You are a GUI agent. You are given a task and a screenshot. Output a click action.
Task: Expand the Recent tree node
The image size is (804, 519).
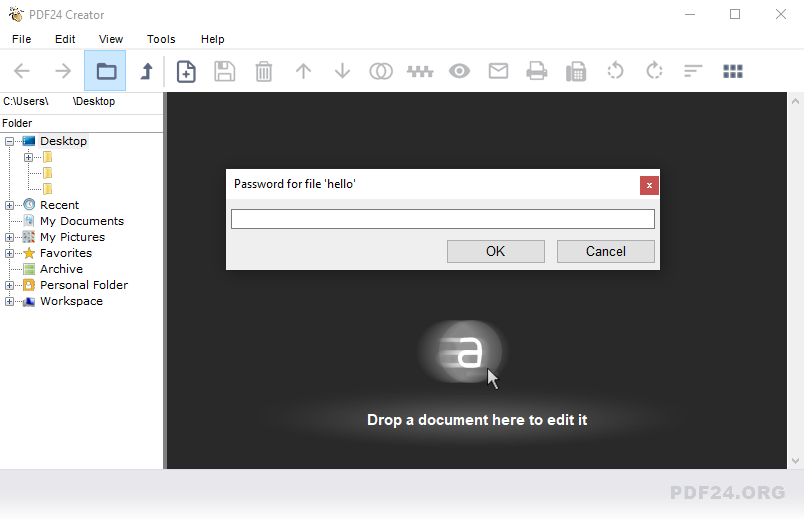click(9, 205)
